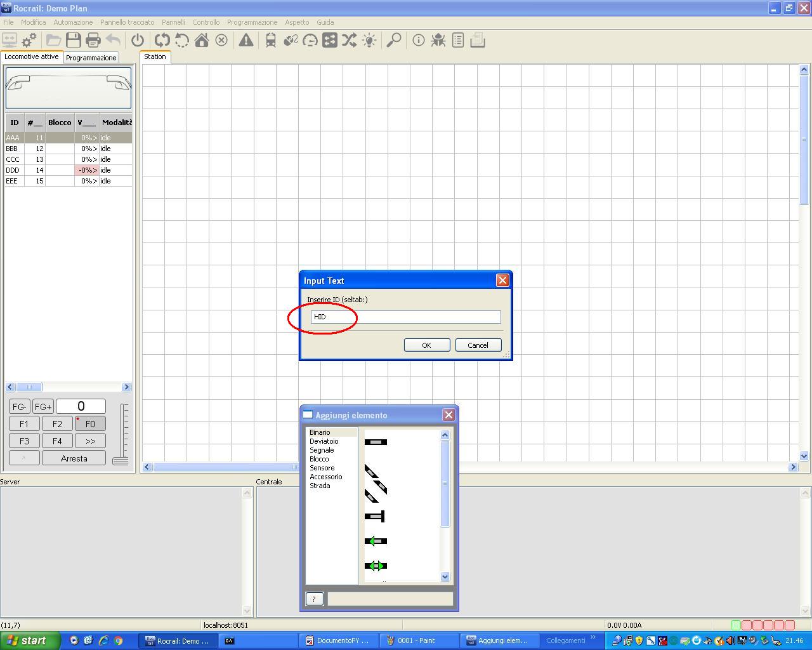
Task: Click the bug toolbar icon
Action: [x=438, y=41]
